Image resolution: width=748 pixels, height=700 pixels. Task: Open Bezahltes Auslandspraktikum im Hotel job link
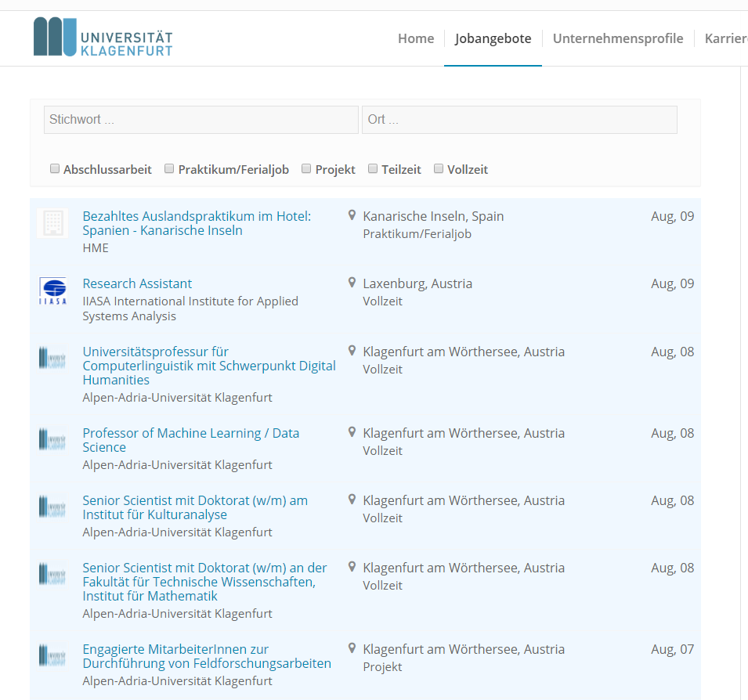197,223
